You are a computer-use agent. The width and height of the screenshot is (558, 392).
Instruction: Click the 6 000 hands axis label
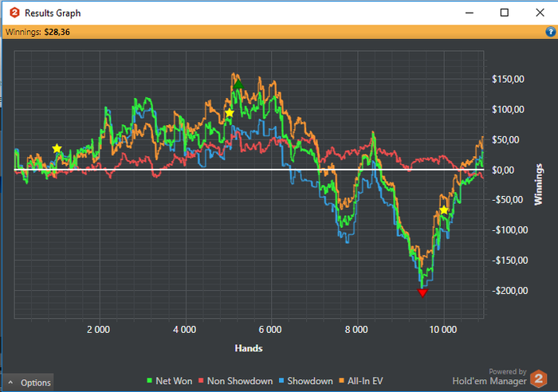pyautogui.click(x=270, y=330)
